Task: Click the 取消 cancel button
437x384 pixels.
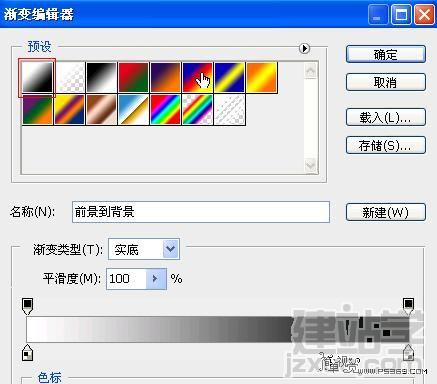Action: (386, 82)
